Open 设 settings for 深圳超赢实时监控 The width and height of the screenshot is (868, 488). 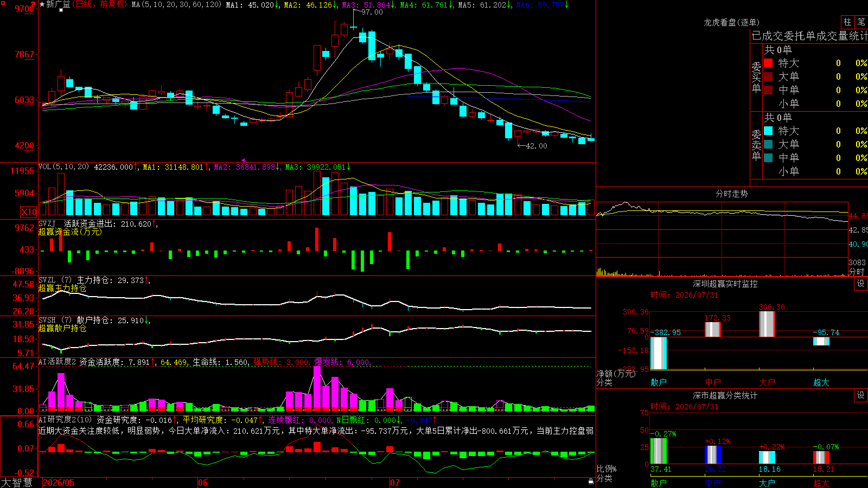click(861, 284)
